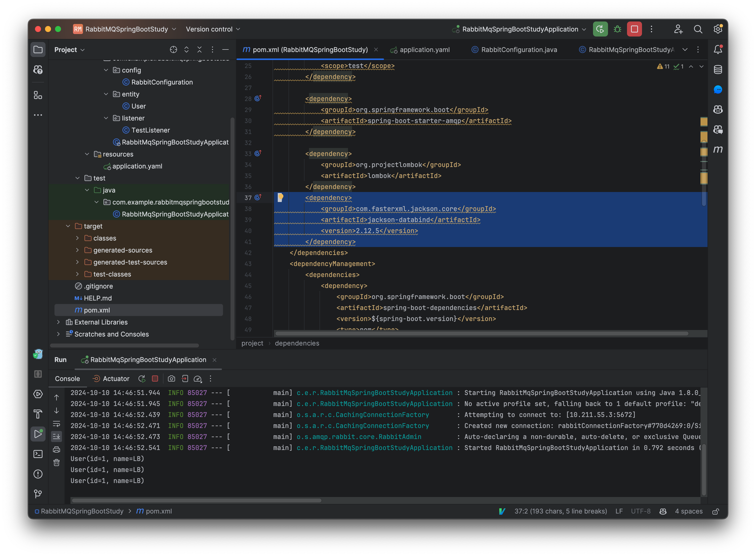Toggle the file lock icon in status bar
The image size is (756, 556).
point(716,511)
